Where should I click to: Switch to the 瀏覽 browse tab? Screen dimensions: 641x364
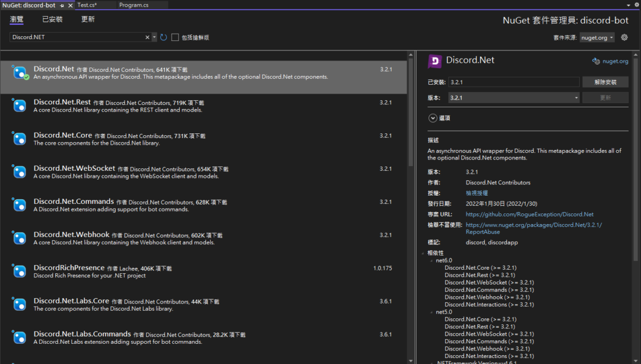pyautogui.click(x=17, y=19)
